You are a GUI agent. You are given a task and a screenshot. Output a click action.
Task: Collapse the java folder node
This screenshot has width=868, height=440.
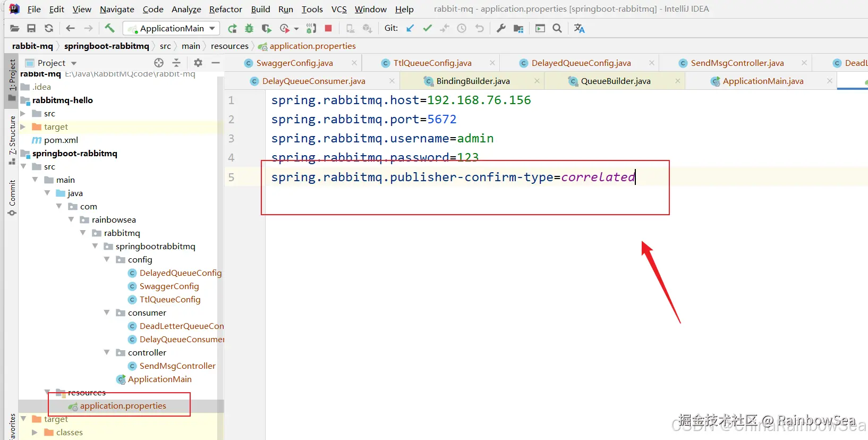[47, 193]
